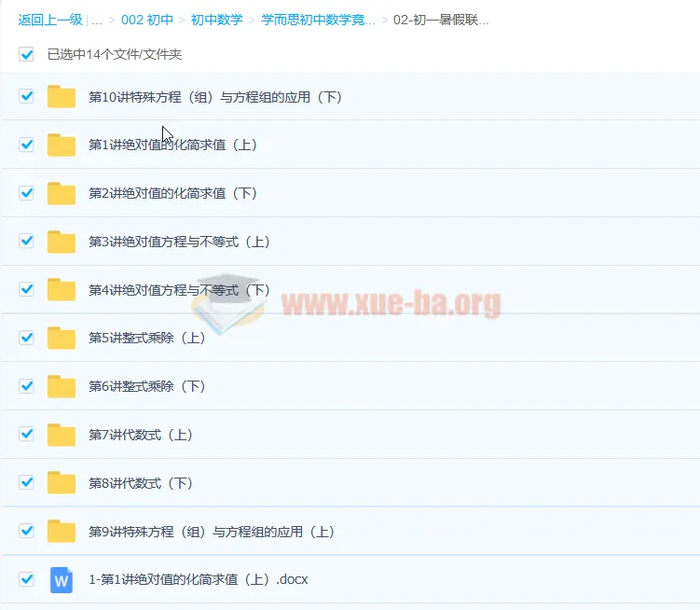700x610 pixels.
Task: Navigate to 002 初中 in breadcrumb
Action: 147,21
